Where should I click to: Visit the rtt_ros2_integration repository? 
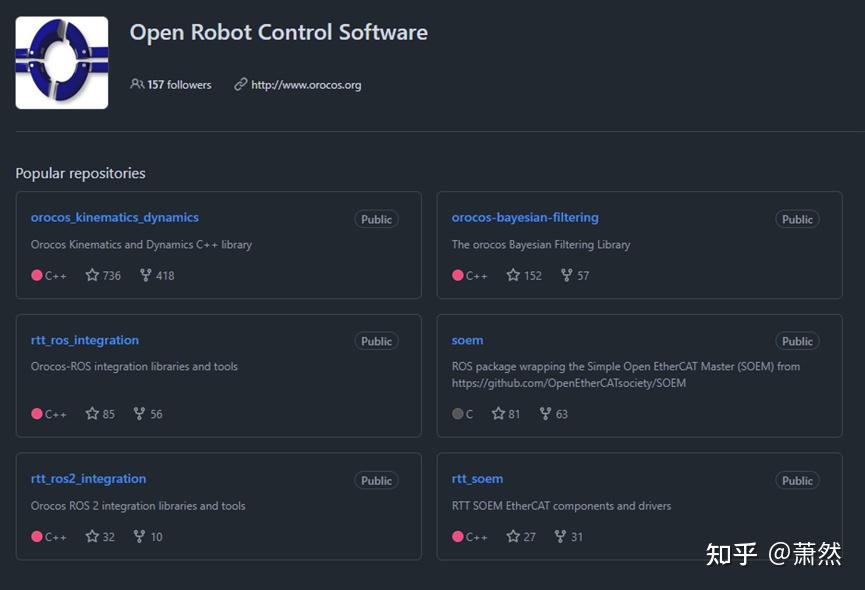88,479
